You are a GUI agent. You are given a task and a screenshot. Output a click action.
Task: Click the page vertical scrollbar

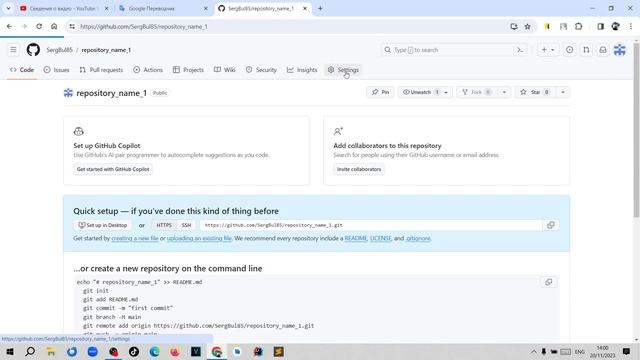636,131
